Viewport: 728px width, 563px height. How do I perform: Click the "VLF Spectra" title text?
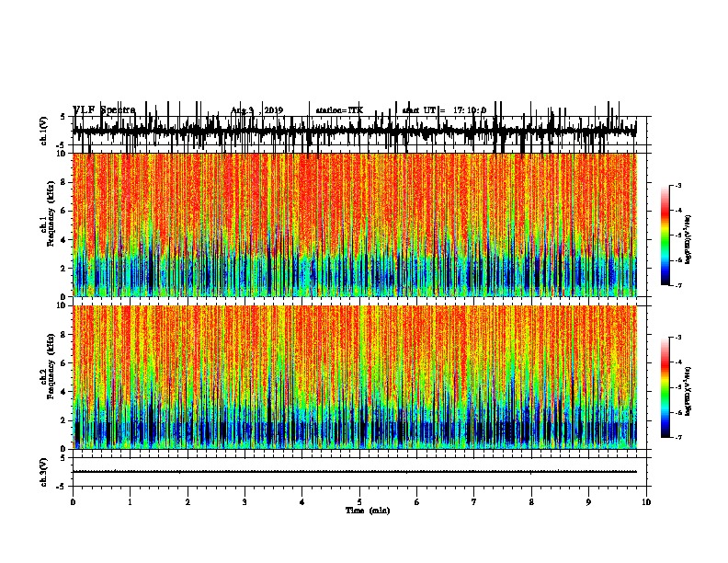(x=104, y=110)
